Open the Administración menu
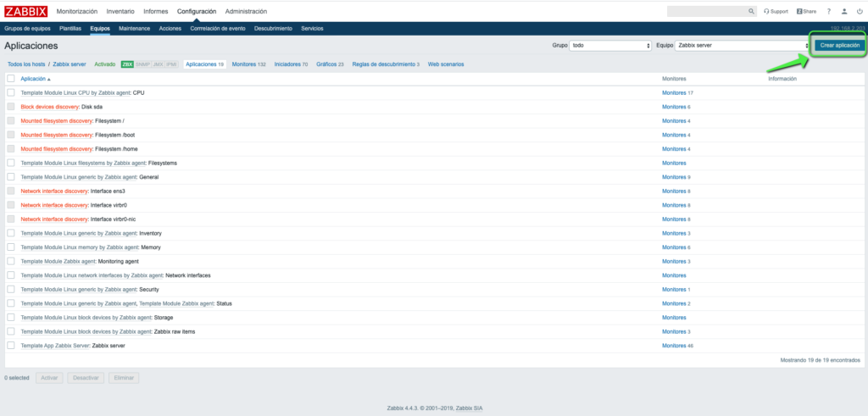This screenshot has width=868, height=416. [x=246, y=11]
